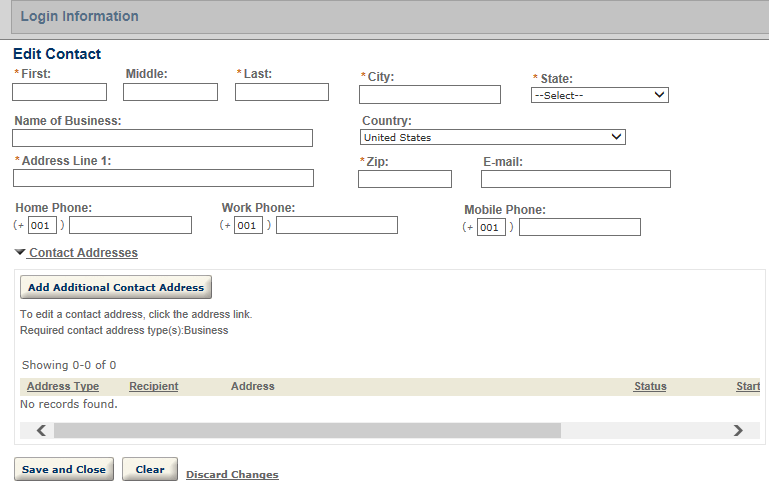
Task: Click Add Additional Contact Address button
Action: point(116,287)
